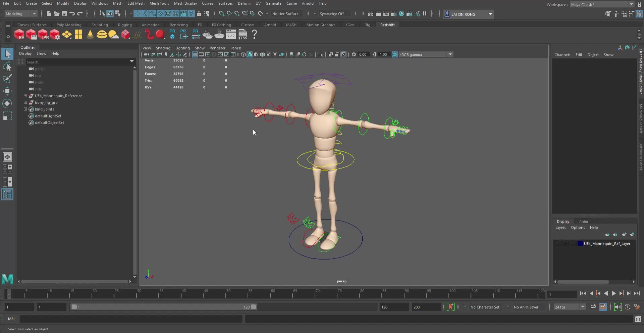644x333 pixels.
Task: Click the blue color swatch of UE4_Mannequin_Ref_Layer
Action: [x=580, y=244]
